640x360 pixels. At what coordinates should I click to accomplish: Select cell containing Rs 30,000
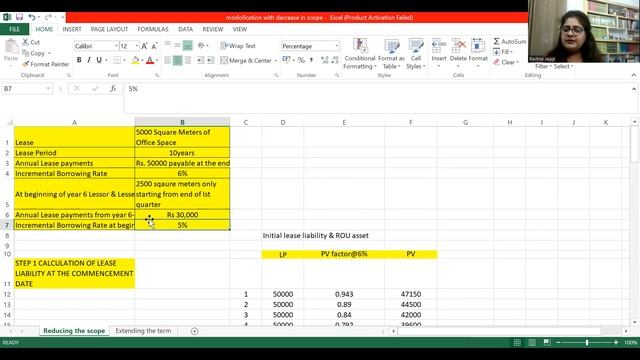182,215
